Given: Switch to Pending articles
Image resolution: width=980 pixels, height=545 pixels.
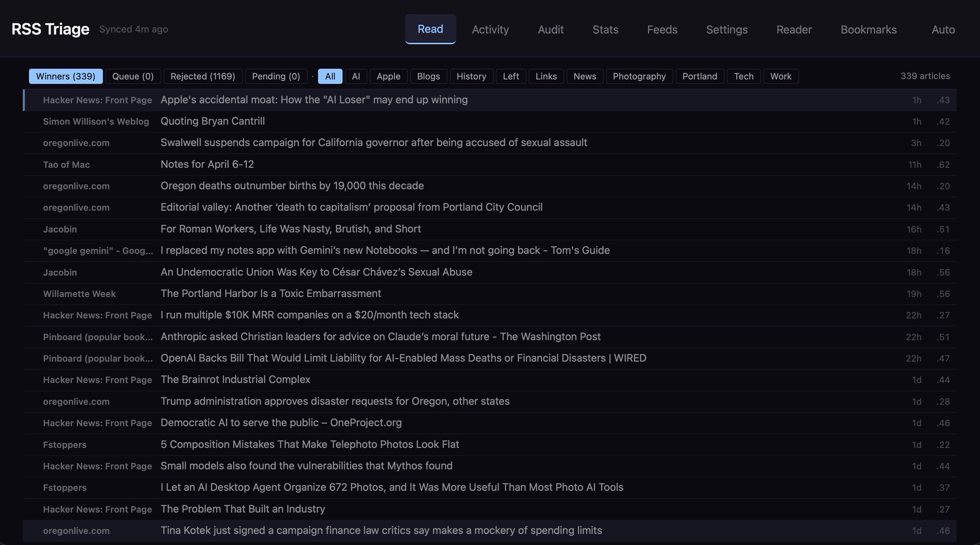Looking at the screenshot, I should pyautogui.click(x=276, y=76).
